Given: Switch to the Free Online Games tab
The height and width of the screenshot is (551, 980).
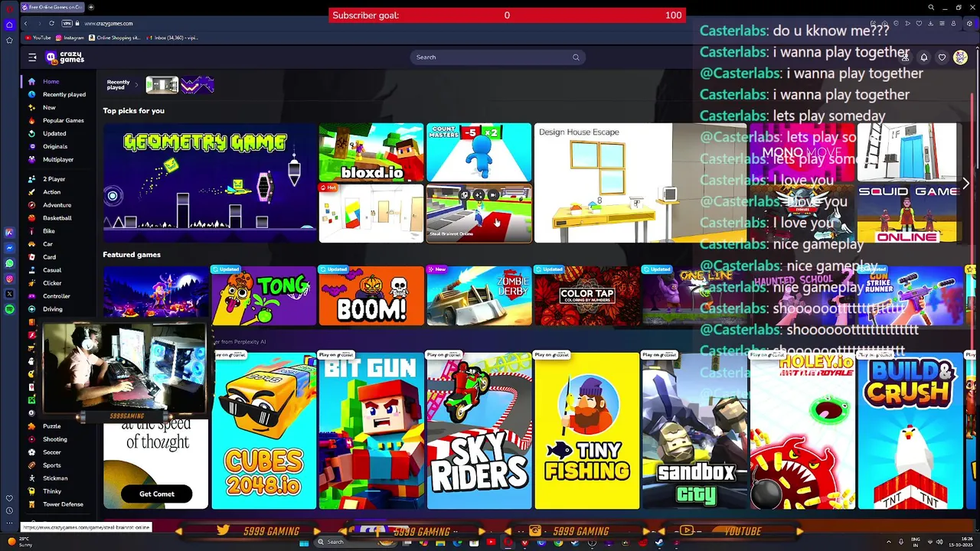Looking at the screenshot, I should 52,7.
